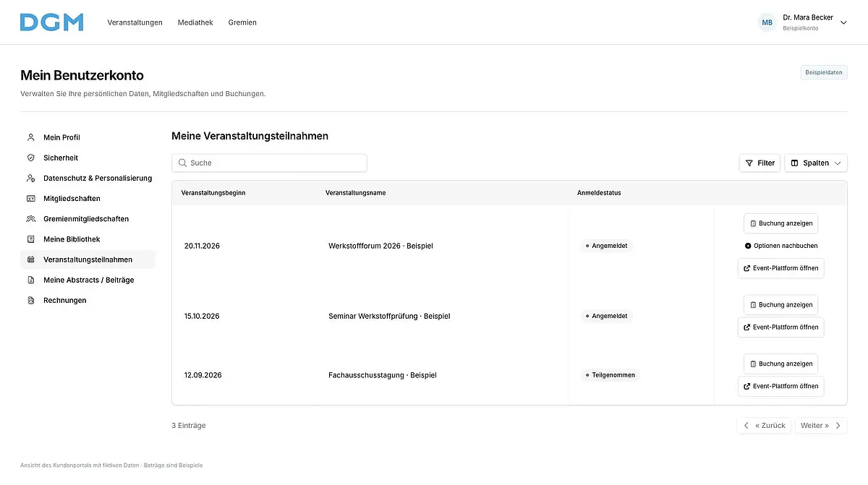Click the date 15.10.2026
Viewport: 868px width, 485px height.
pyautogui.click(x=202, y=316)
